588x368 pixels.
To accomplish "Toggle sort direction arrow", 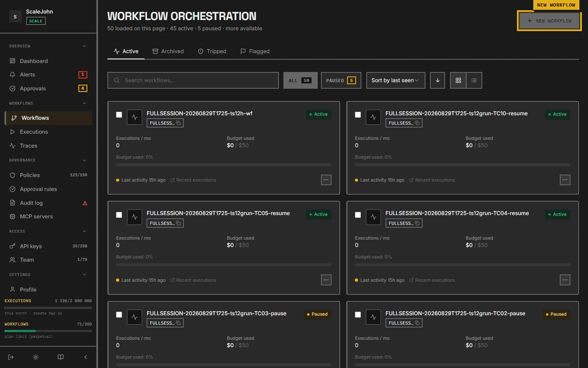I will pyautogui.click(x=437, y=80).
